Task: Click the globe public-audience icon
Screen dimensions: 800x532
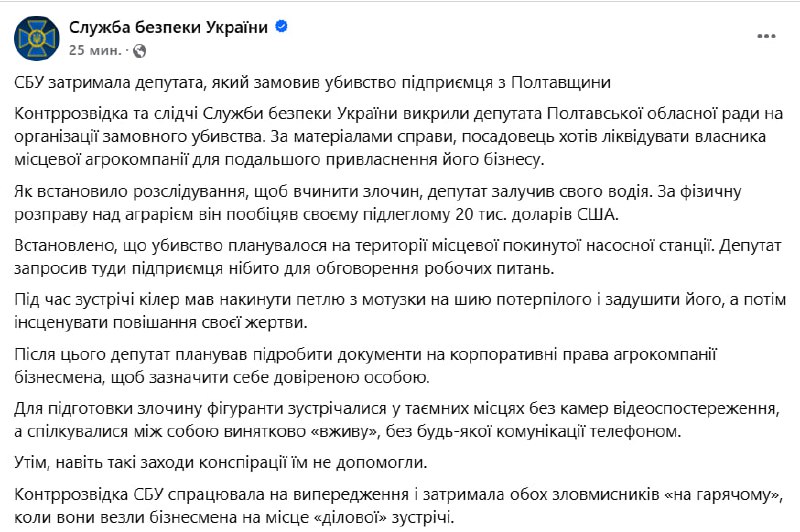Action: click(x=139, y=50)
